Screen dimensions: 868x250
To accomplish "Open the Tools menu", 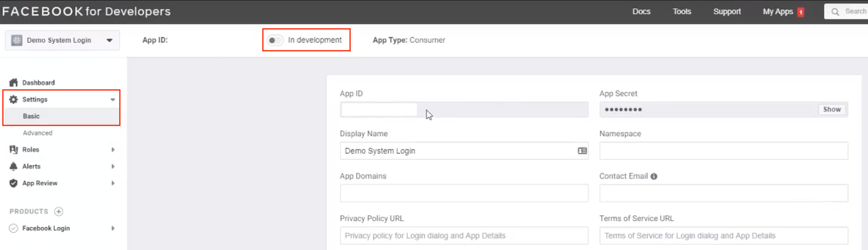I will pyautogui.click(x=682, y=12).
